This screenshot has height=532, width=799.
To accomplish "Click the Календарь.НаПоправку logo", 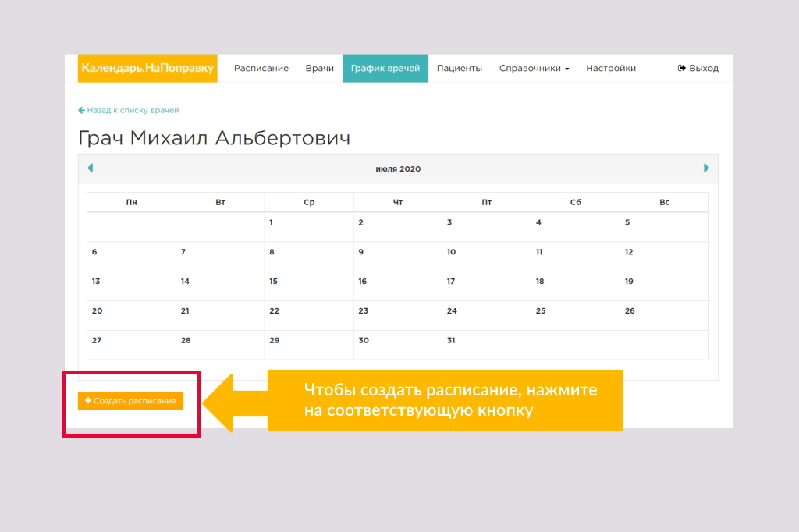I will (147, 69).
